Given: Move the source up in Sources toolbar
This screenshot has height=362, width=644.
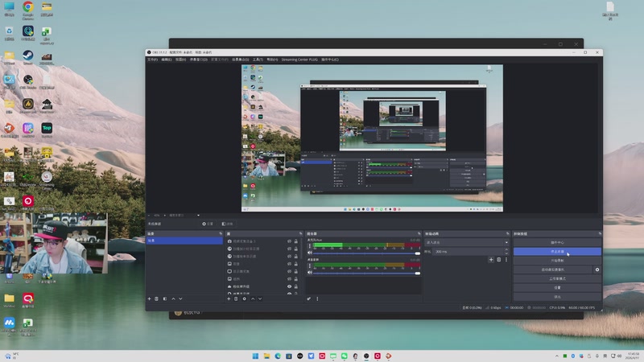Looking at the screenshot, I should (253, 298).
